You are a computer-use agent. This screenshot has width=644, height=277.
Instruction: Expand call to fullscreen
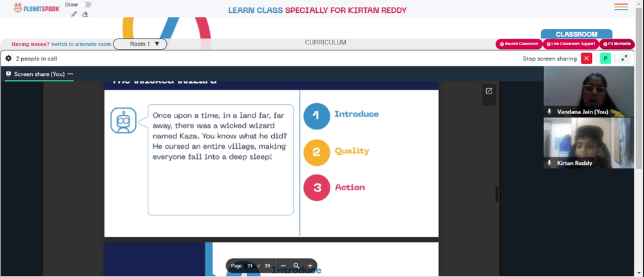coord(624,59)
